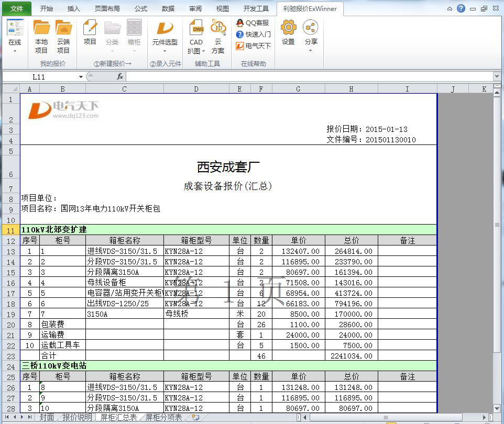504x424 pixels.
Task: Open the 云端项目 cloud project folder
Action: 63,37
